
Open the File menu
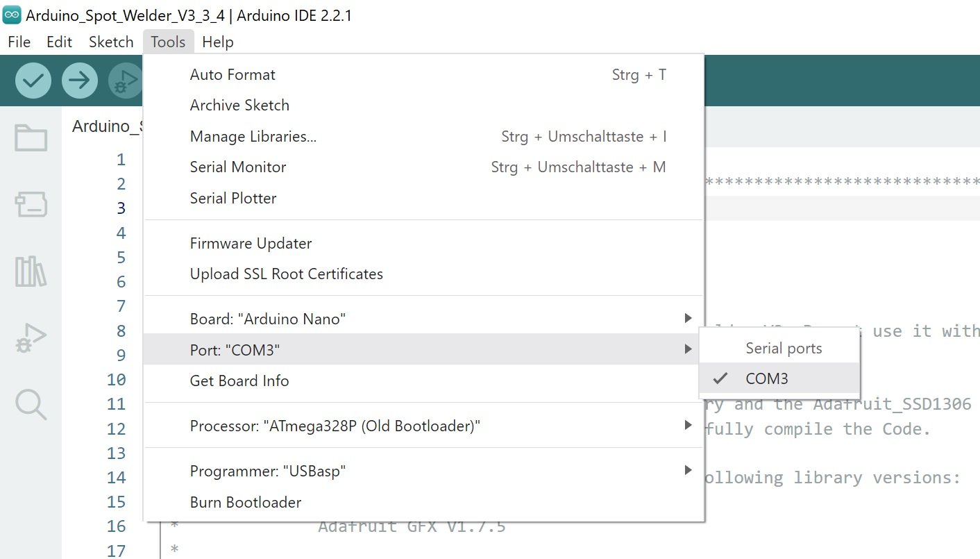(x=19, y=42)
